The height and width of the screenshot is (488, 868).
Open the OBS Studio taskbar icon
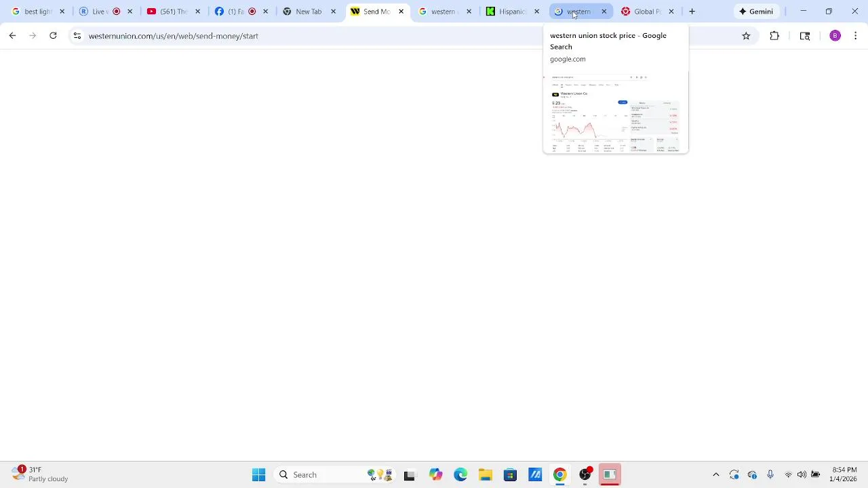point(585,475)
